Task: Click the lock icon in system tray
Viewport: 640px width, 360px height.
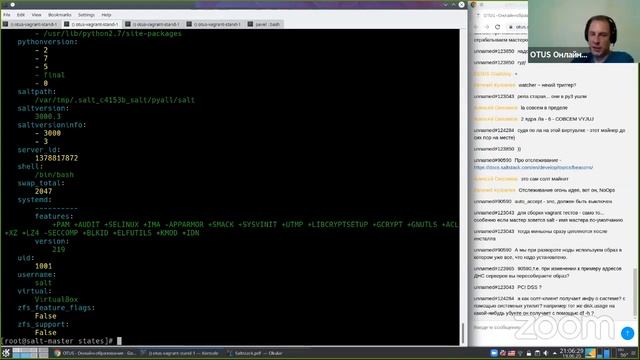Action: 529,353
